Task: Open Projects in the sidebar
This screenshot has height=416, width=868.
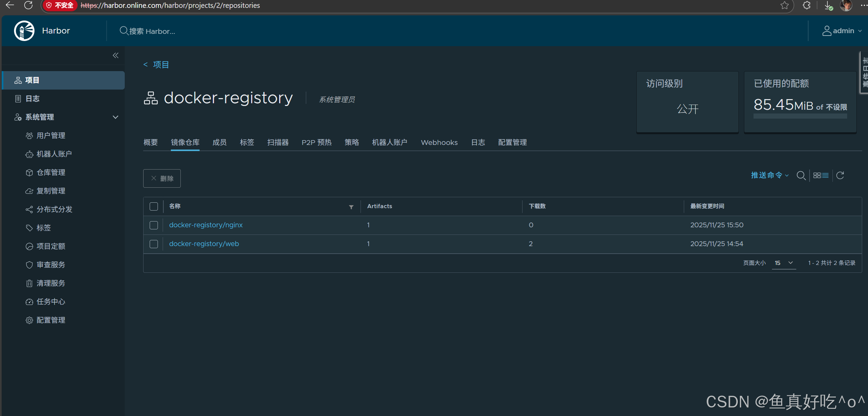Action: (x=63, y=80)
